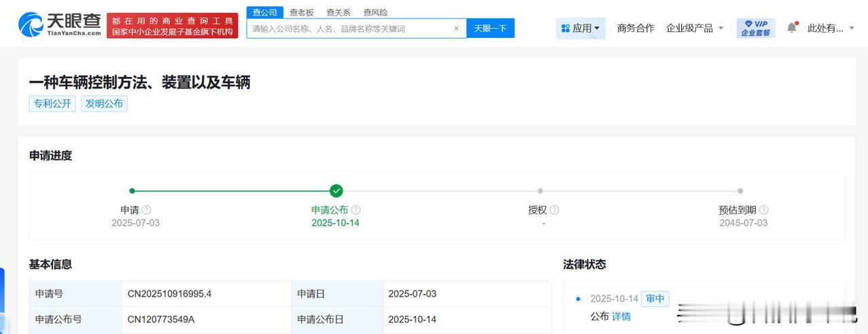Open the 此处有... user account menu
Image resolution: width=868 pixels, height=334 pixels.
[831, 28]
